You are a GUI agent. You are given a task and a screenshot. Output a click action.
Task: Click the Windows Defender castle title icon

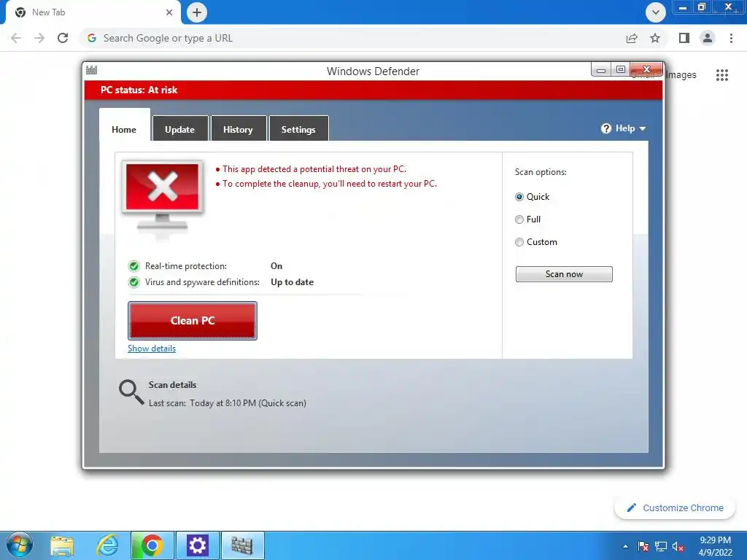[91, 70]
